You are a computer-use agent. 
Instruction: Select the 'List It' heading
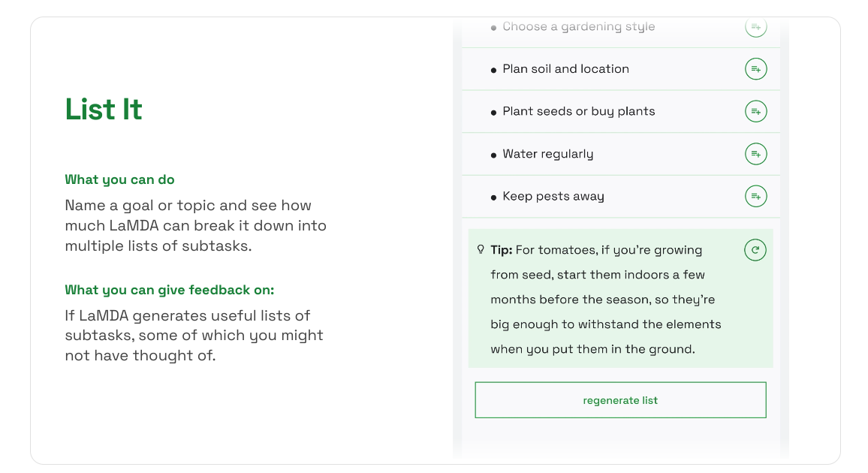click(x=104, y=110)
